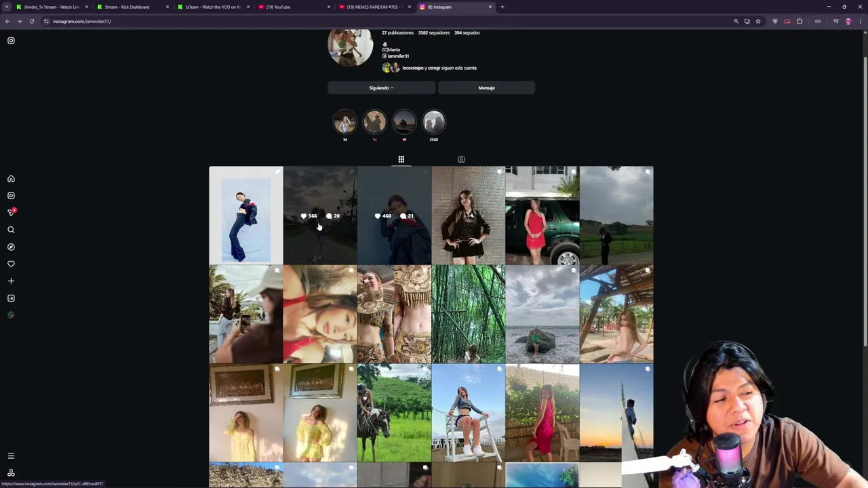The height and width of the screenshot is (488, 868).
Task: Switch to the Jhinder_Tv Stream browser tab
Action: coord(52,7)
